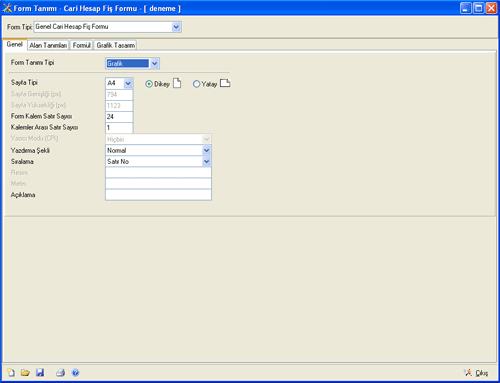This screenshot has height=383, width=500.
Task: Open the Formül tab
Action: click(x=82, y=45)
